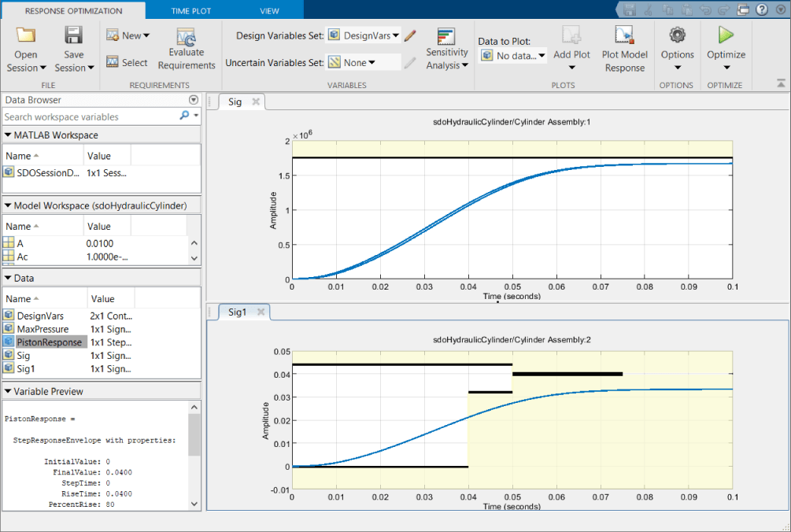Open Design Variables Set dropdown
791x532 pixels.
[x=364, y=35]
